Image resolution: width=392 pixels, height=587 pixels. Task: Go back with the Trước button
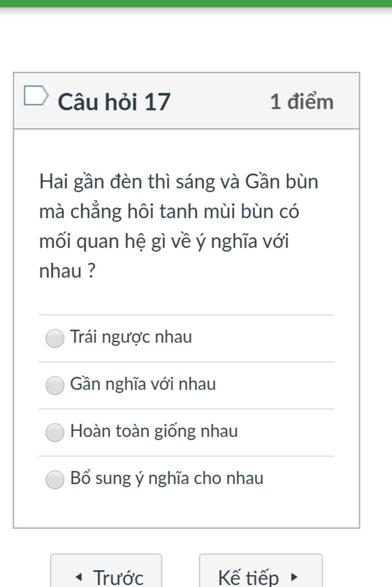coord(106,574)
